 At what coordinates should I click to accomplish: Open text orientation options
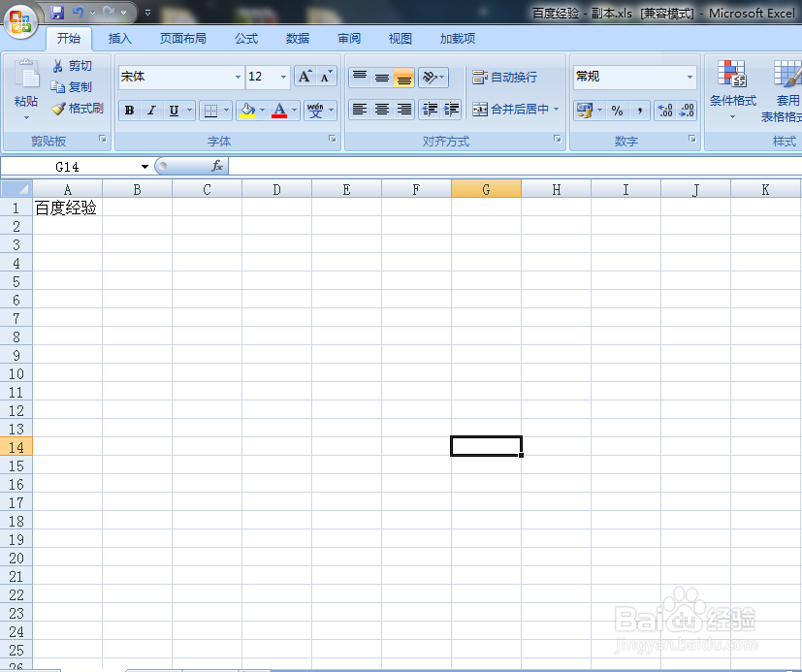(x=433, y=78)
